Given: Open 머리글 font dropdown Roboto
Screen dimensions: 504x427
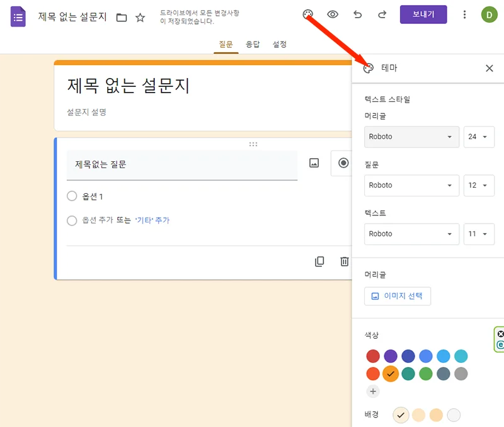Looking at the screenshot, I should point(411,137).
